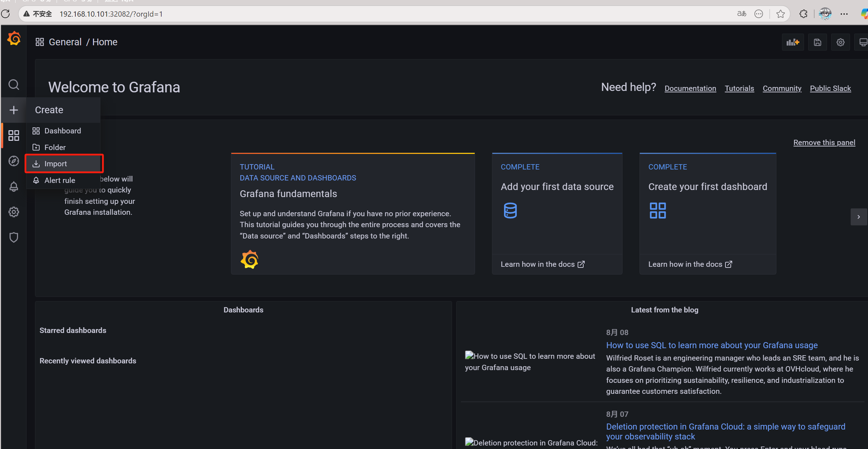This screenshot has width=868, height=449.
Task: Click the dashboard grid icon in card
Action: tap(658, 211)
